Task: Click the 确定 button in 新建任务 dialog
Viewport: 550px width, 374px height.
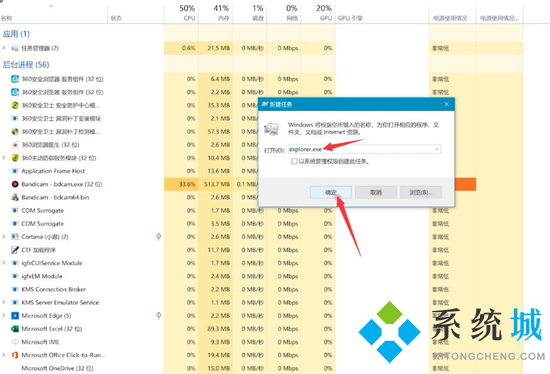Action: click(x=331, y=192)
